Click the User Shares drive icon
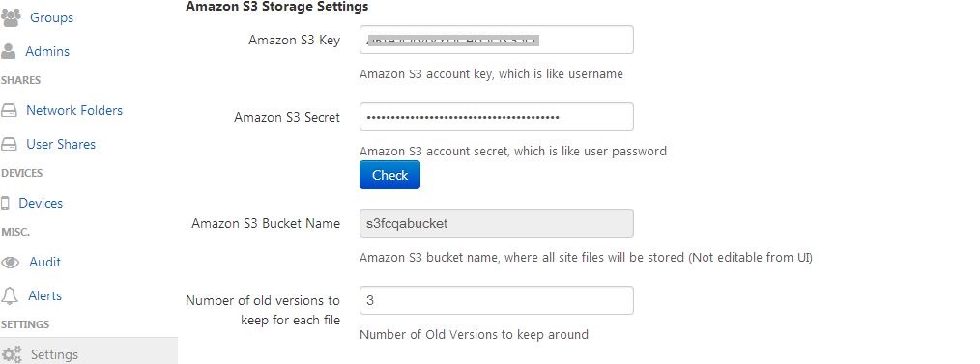The height and width of the screenshot is (364, 980). pyautogui.click(x=9, y=145)
